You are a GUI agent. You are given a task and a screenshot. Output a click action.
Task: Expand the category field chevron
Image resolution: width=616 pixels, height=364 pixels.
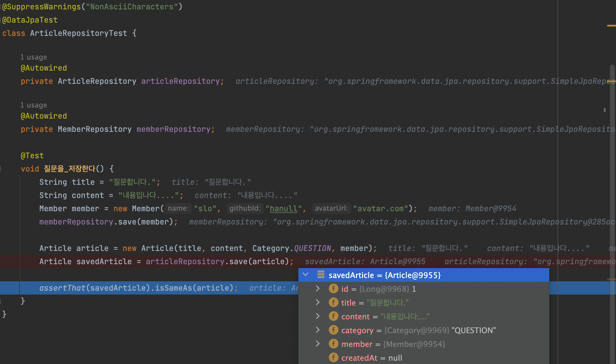pos(318,330)
